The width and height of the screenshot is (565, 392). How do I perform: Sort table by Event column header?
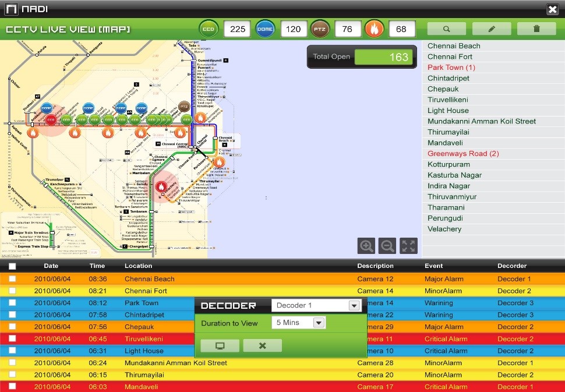pyautogui.click(x=433, y=266)
